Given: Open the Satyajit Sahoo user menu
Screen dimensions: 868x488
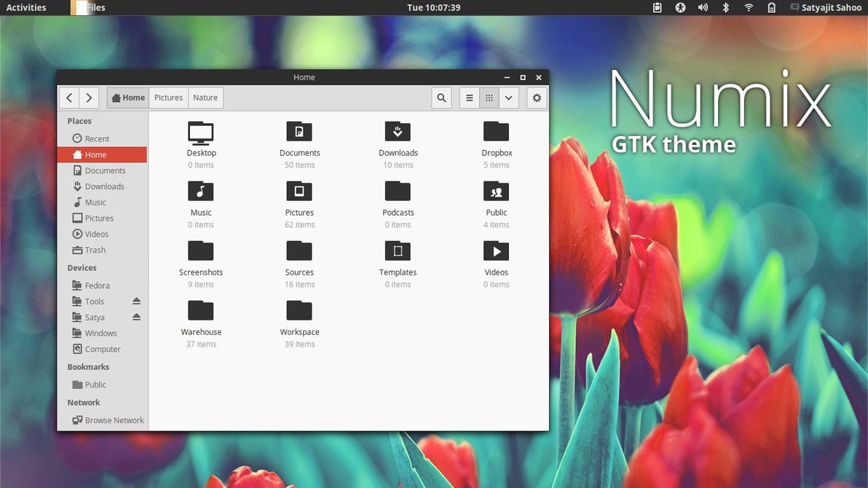Looking at the screenshot, I should click(826, 8).
